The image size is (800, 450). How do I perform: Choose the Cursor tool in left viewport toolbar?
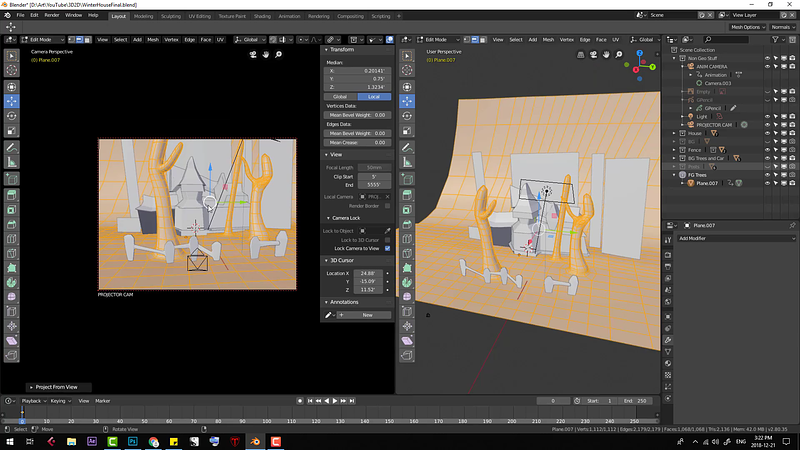(11, 70)
